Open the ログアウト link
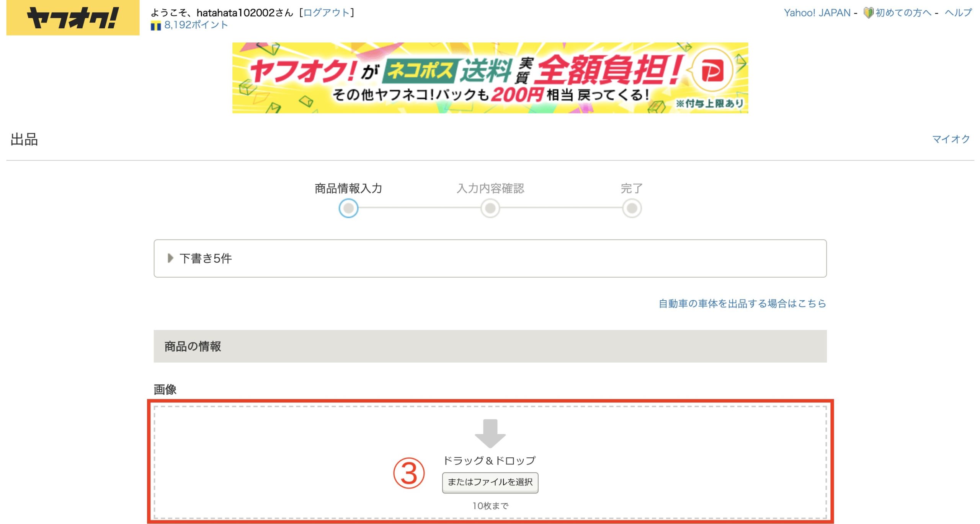This screenshot has height=524, width=980. click(x=327, y=13)
